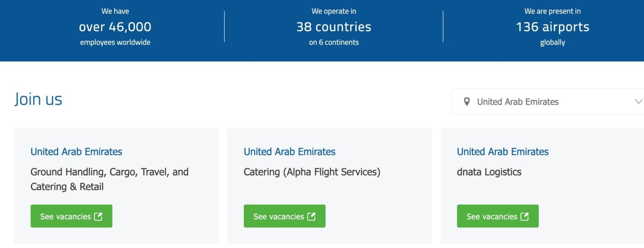Click the Join us heading
644x248 pixels.
38,99
